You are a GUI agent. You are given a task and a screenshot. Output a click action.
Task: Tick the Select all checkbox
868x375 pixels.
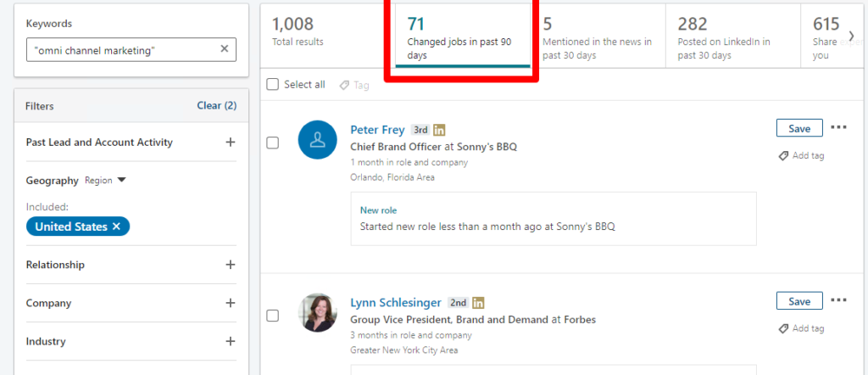click(x=272, y=85)
